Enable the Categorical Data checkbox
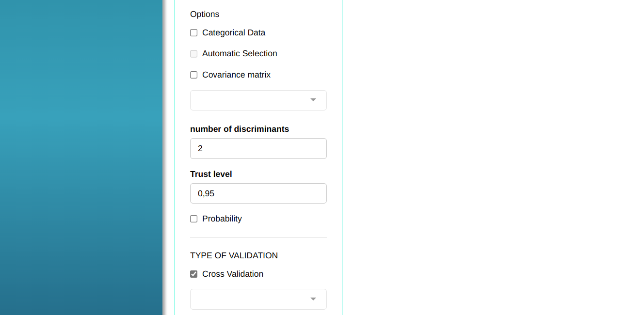The image size is (644, 315). coord(194,33)
